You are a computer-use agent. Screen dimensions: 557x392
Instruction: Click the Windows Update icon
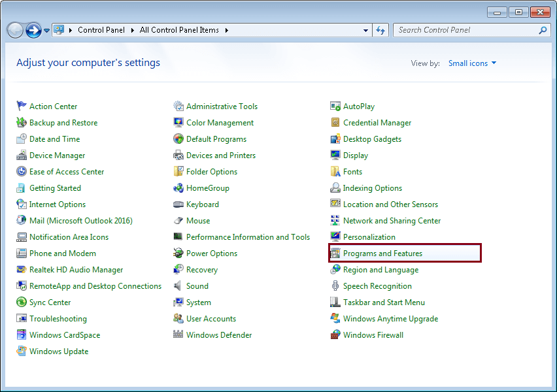tap(22, 351)
